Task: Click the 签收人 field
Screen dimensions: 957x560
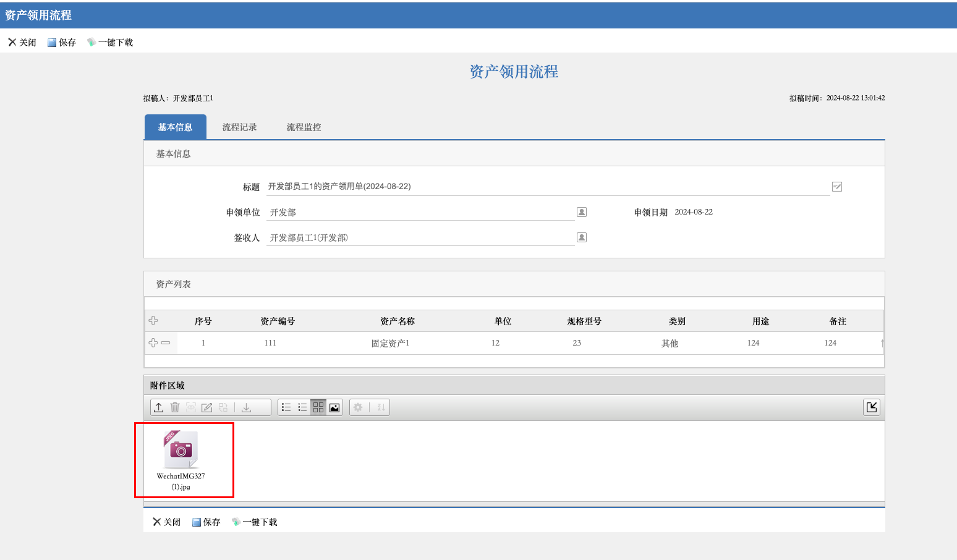Action: pyautogui.click(x=420, y=237)
